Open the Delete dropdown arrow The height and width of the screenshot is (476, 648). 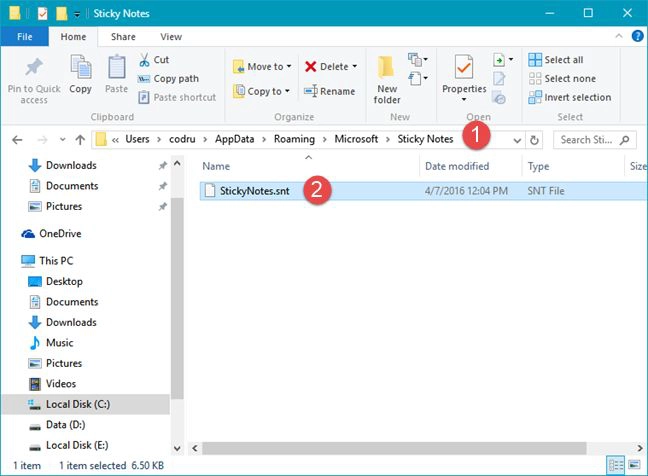click(x=355, y=67)
